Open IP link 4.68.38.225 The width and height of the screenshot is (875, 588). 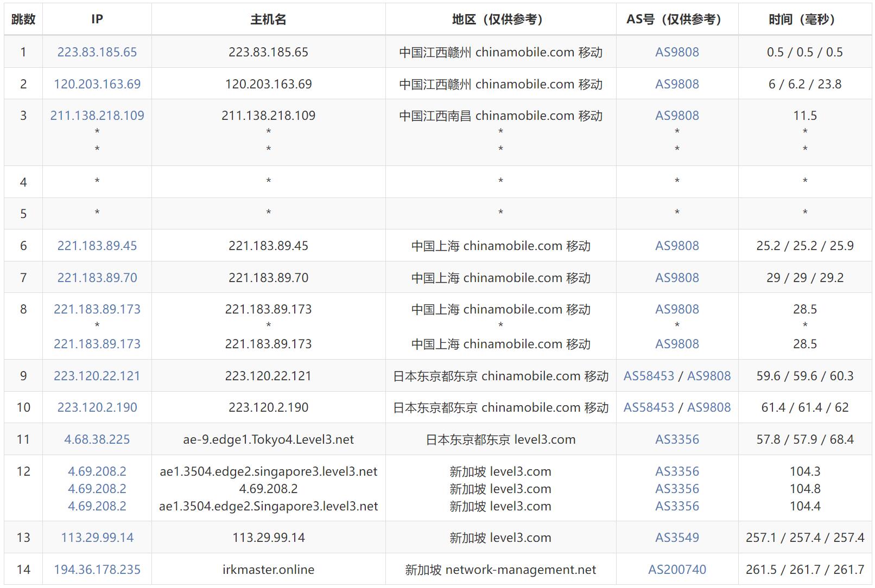(97, 439)
